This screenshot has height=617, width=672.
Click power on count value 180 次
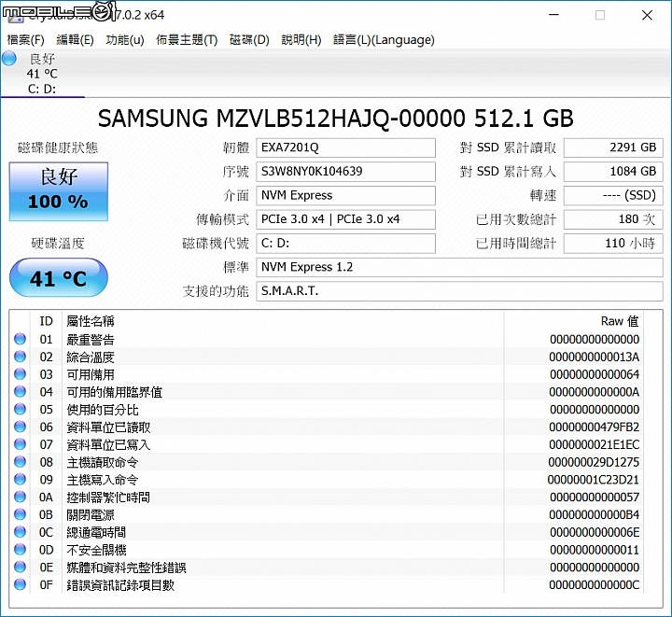tap(613, 219)
